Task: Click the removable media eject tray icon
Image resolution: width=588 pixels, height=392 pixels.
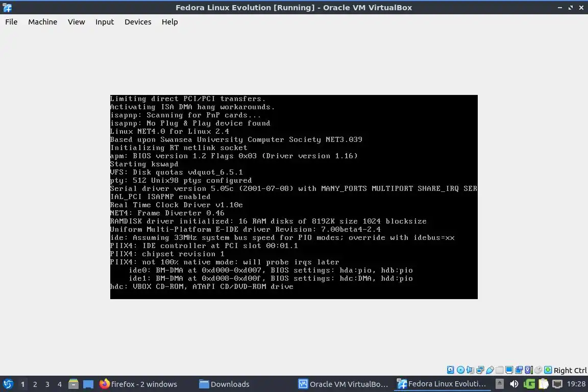Action: pyautogui.click(x=500, y=384)
